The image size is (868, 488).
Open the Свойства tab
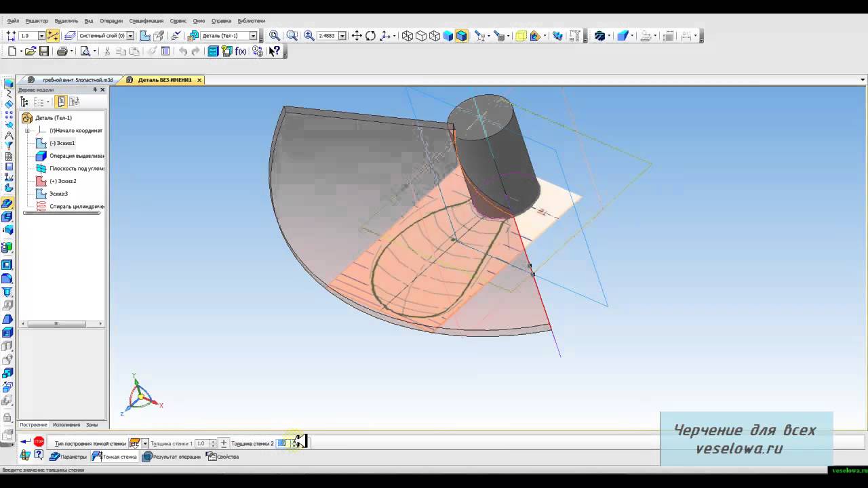(222, 457)
